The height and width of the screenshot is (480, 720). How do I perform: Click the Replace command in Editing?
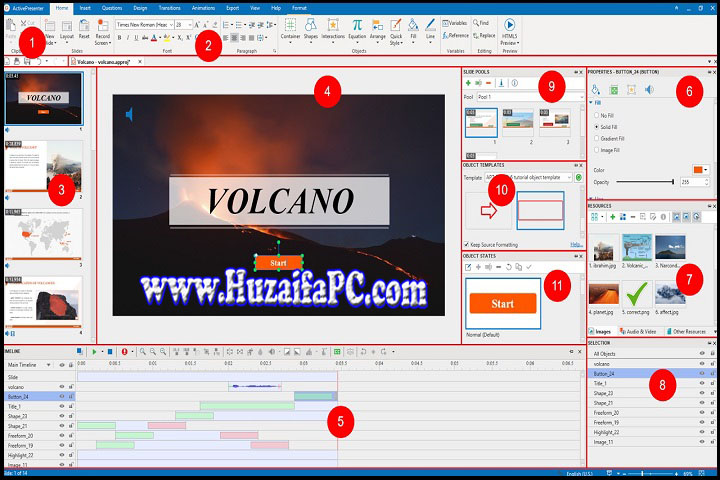(x=484, y=35)
